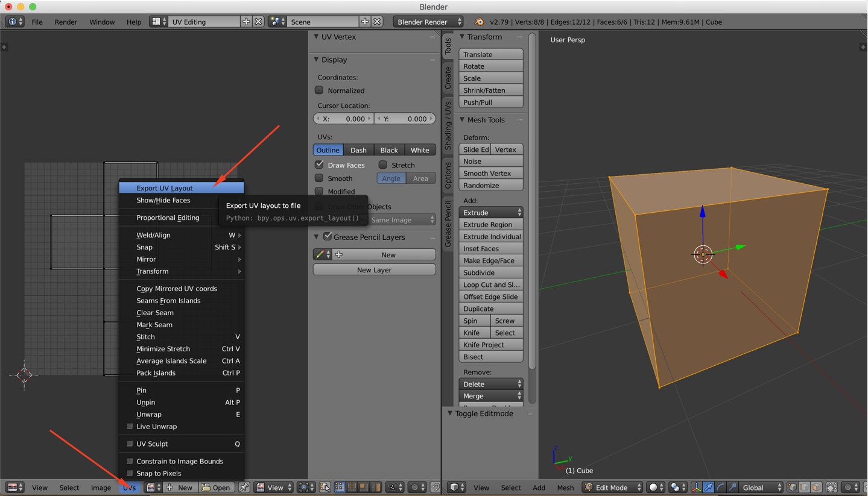Select face select mode cube icon
Screen dimensions: 868x496
(x=817, y=487)
